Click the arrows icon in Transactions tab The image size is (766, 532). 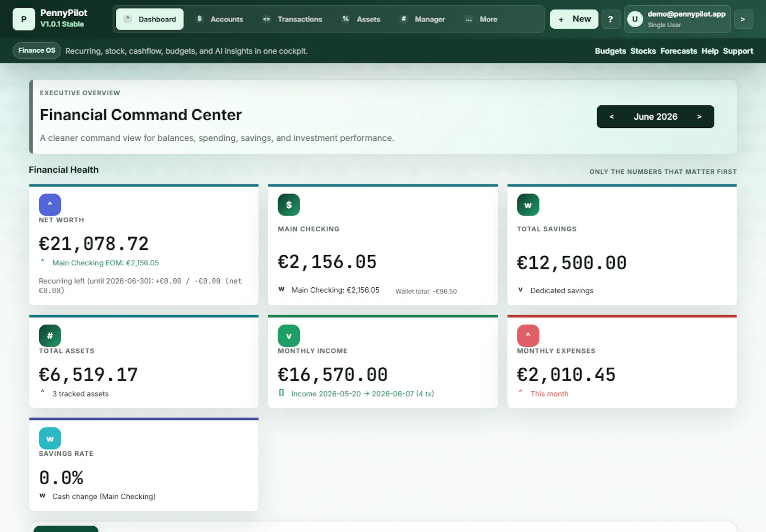coord(267,19)
